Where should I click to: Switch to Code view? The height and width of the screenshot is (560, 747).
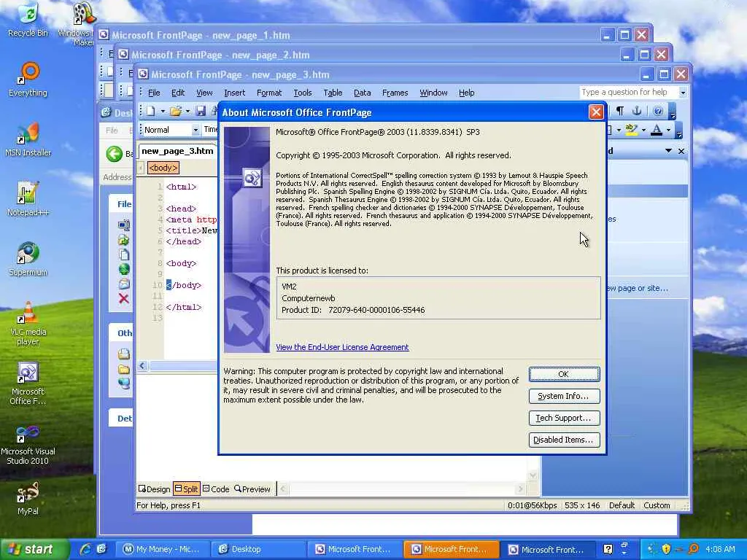[216, 489]
